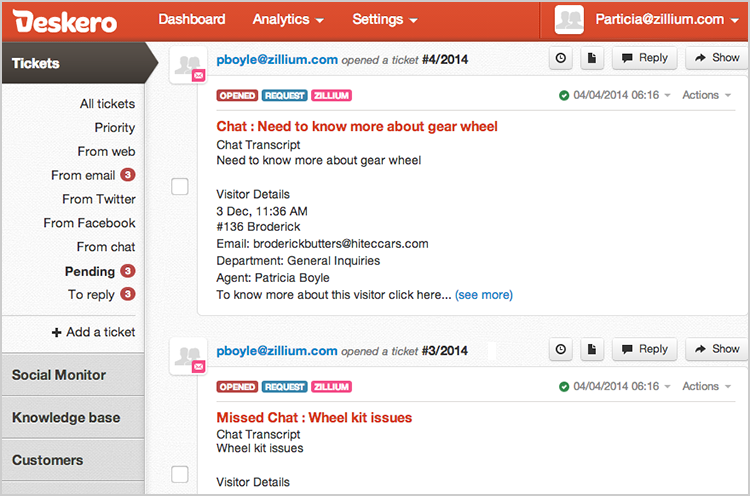Open the Actions dropdown on ticket #3/2014
Screen dimensions: 750x496
(x=706, y=386)
